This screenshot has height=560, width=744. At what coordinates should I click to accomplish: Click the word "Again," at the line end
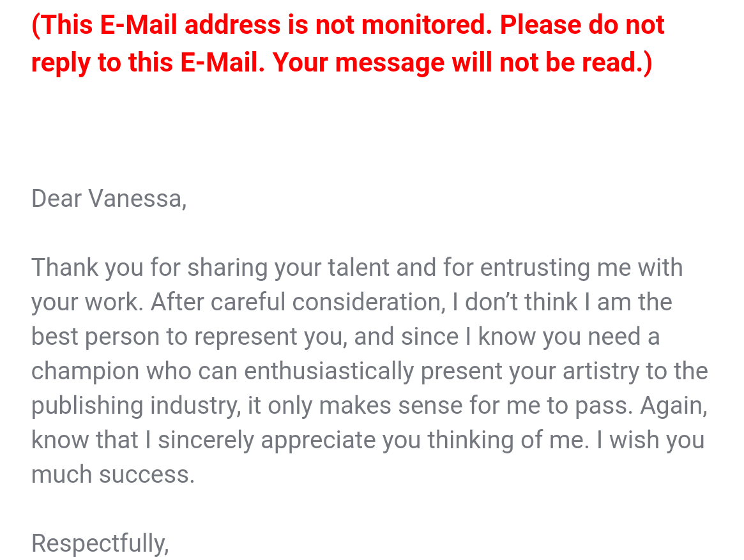point(674,405)
